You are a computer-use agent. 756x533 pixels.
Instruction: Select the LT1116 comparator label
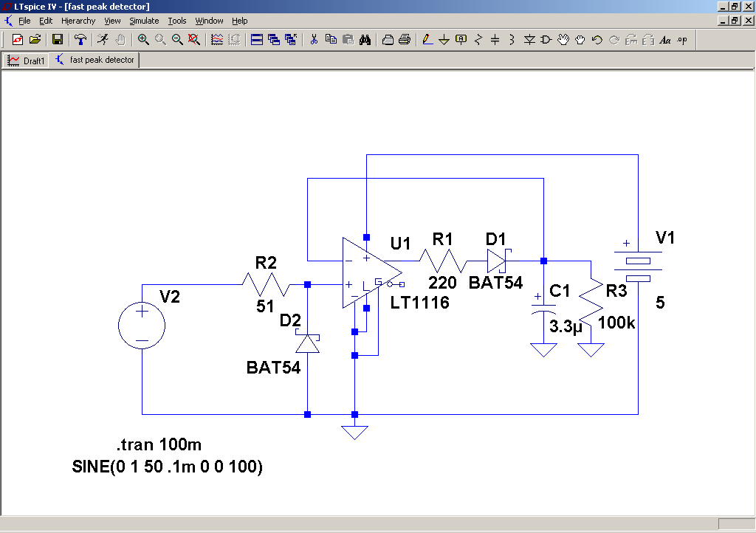coord(419,303)
